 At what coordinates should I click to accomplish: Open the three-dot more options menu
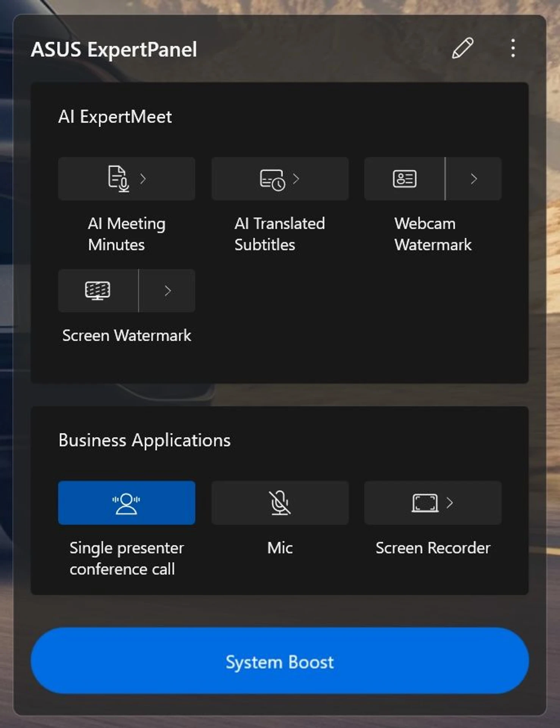513,48
